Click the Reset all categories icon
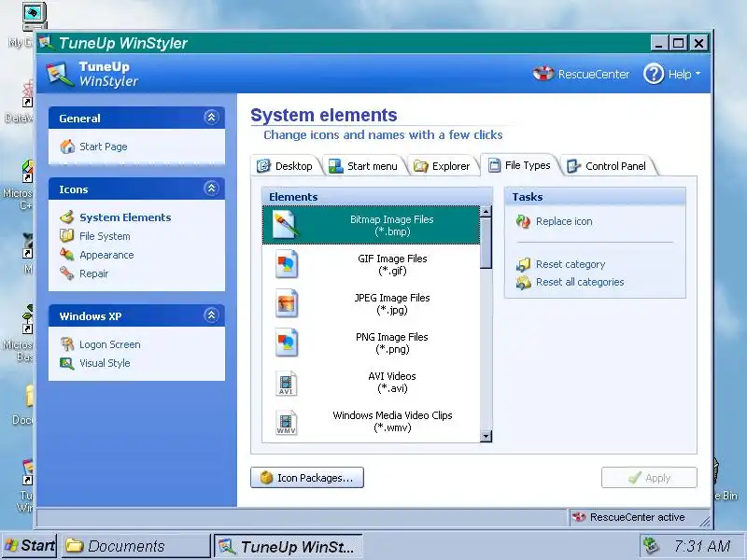This screenshot has height=560, width=747. (x=523, y=282)
